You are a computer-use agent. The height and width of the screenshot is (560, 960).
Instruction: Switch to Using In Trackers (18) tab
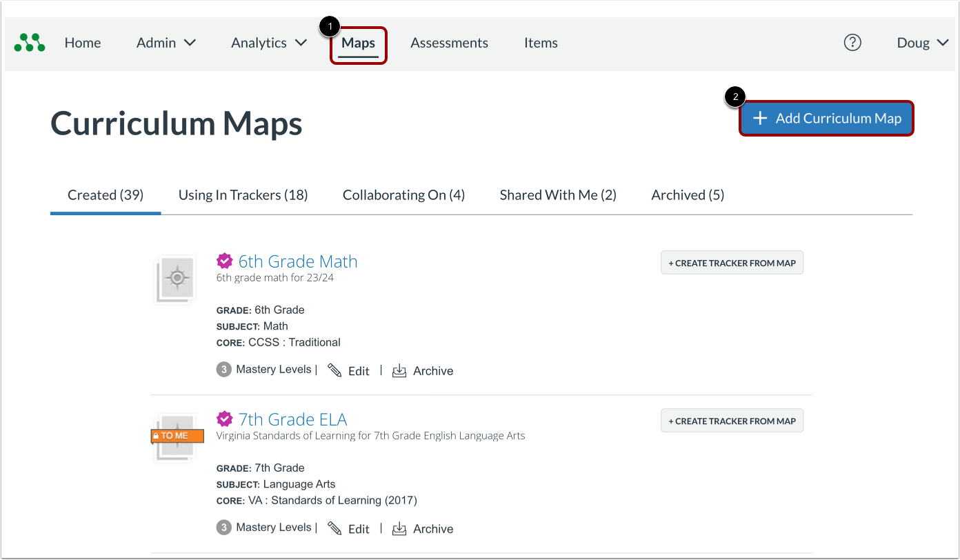(x=243, y=195)
